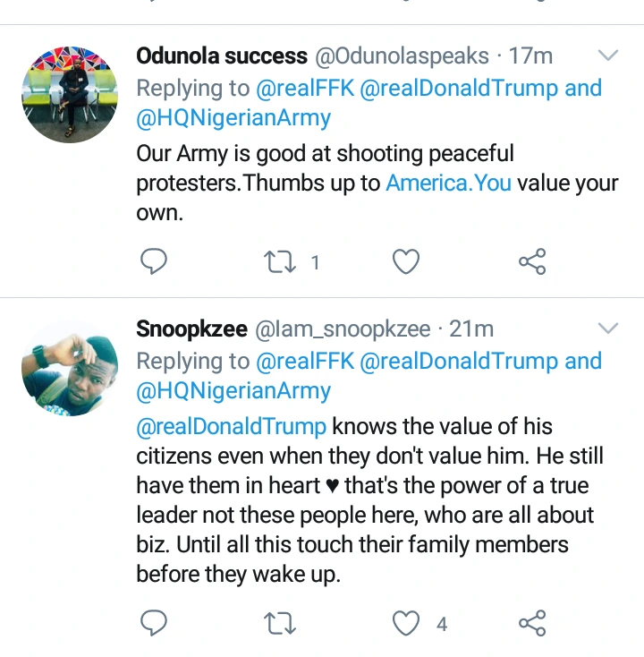This screenshot has width=644, height=657.
Task: Tap the America.You link in tweet
Action: pyautogui.click(x=448, y=183)
